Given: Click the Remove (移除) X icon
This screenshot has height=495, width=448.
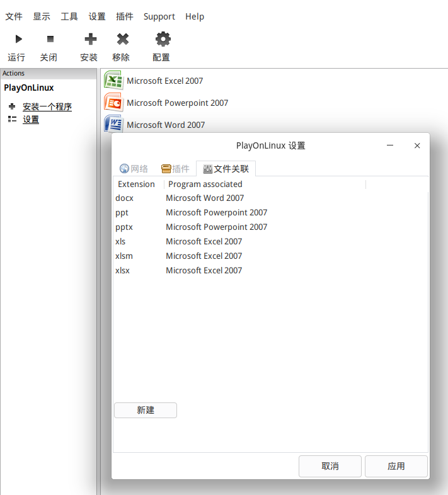Looking at the screenshot, I should click(x=123, y=39).
